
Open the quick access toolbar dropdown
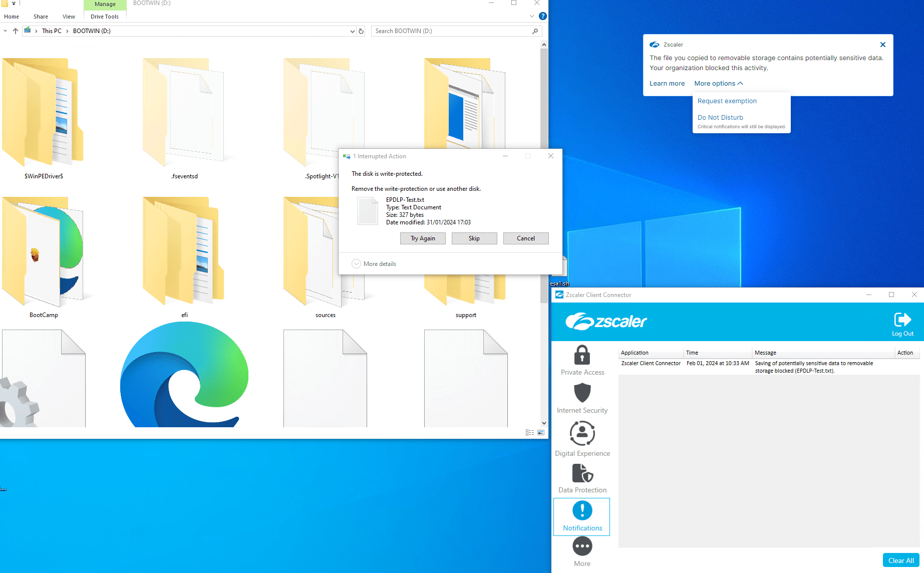[14, 4]
